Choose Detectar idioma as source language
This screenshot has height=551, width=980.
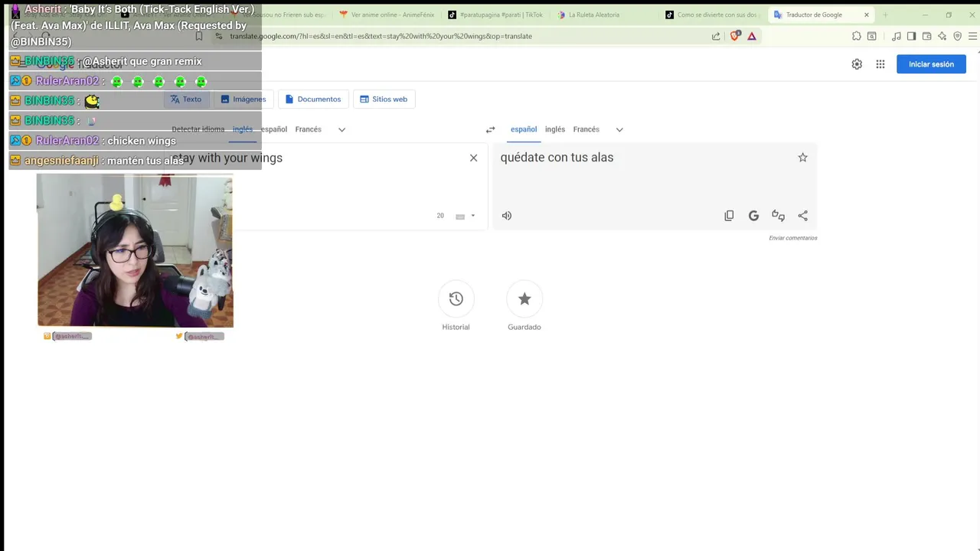[198, 129]
